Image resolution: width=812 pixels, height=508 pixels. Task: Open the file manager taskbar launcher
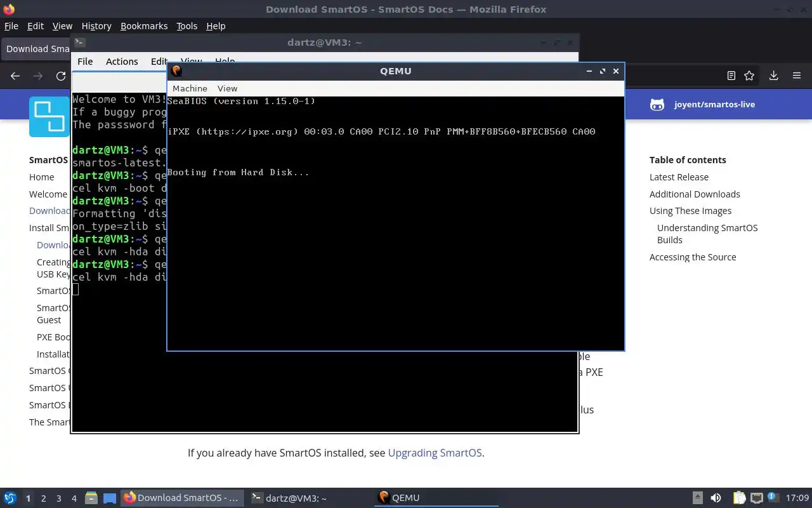point(91,498)
